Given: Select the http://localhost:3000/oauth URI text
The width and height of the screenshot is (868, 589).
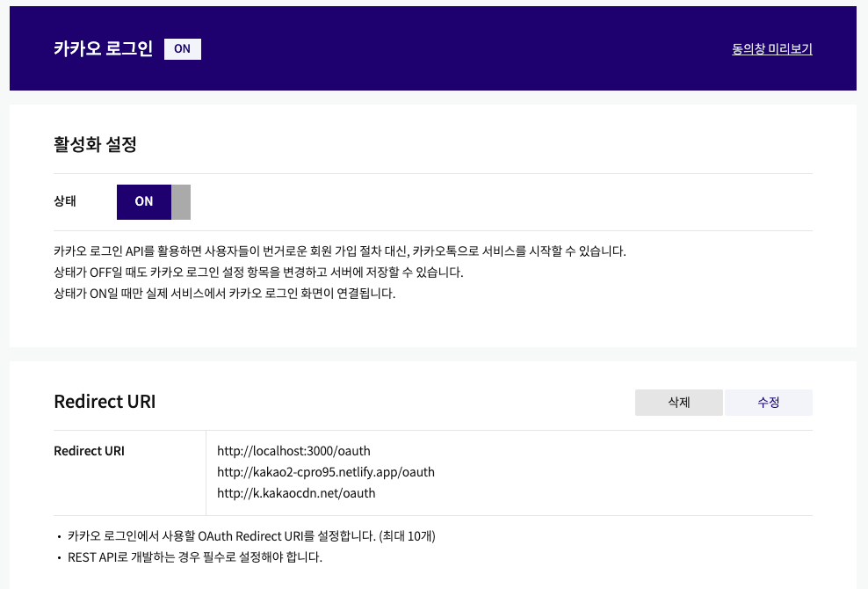Looking at the screenshot, I should (x=293, y=451).
